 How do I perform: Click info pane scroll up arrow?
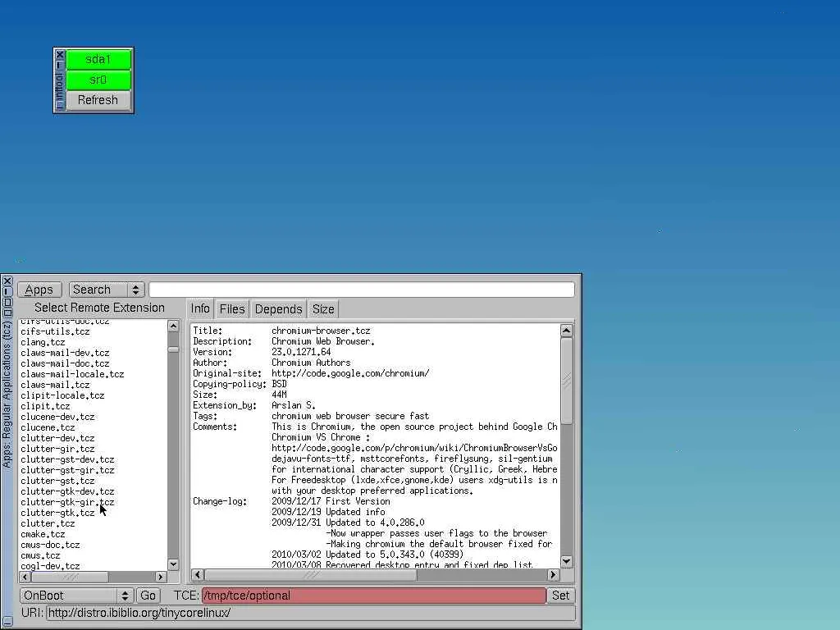(x=567, y=331)
